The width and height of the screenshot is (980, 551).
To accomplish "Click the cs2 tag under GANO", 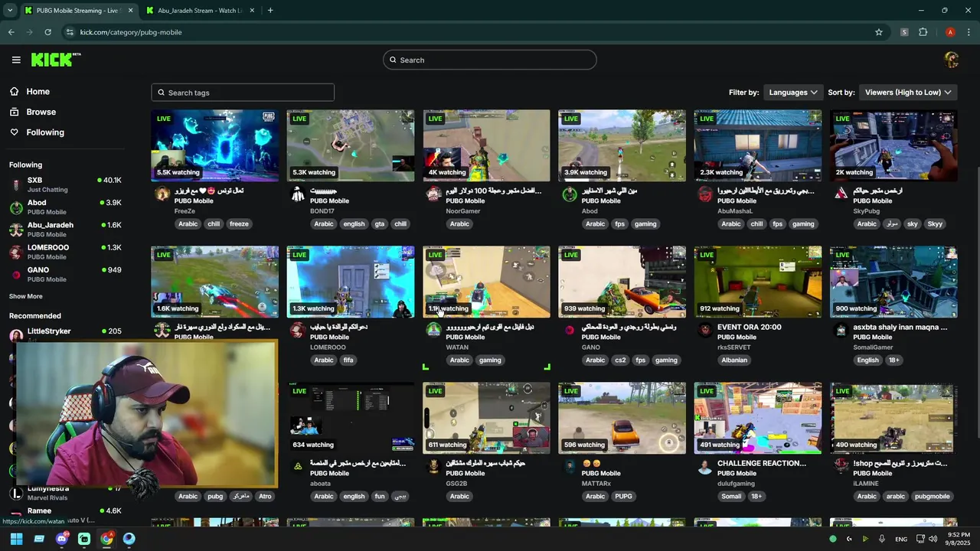I will point(620,360).
